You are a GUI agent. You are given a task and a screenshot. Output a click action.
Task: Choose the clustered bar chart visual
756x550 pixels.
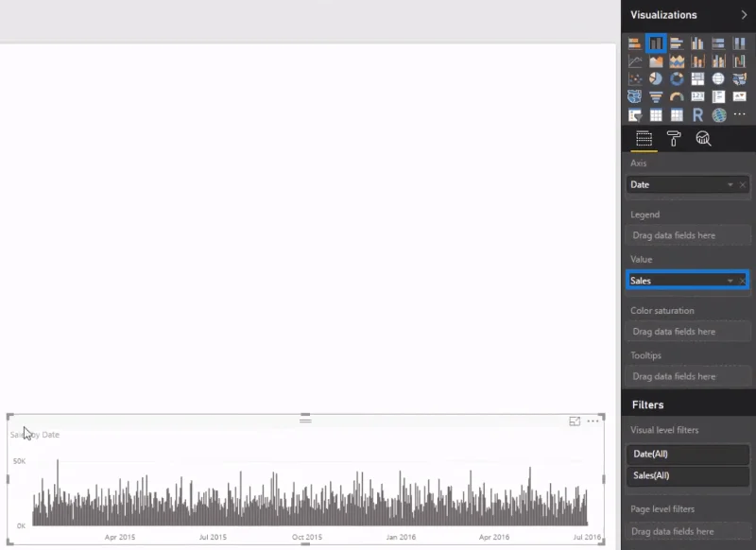pos(677,43)
